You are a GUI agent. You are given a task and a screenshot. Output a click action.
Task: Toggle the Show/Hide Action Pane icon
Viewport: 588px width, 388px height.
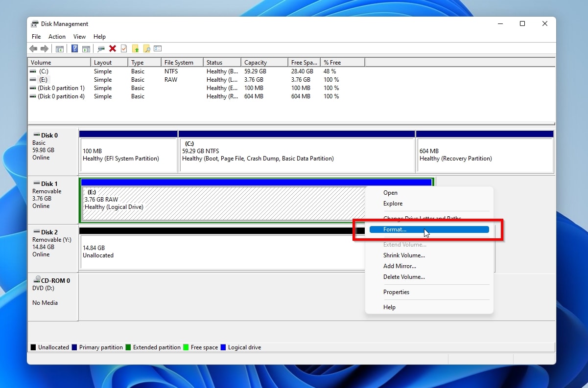point(86,48)
